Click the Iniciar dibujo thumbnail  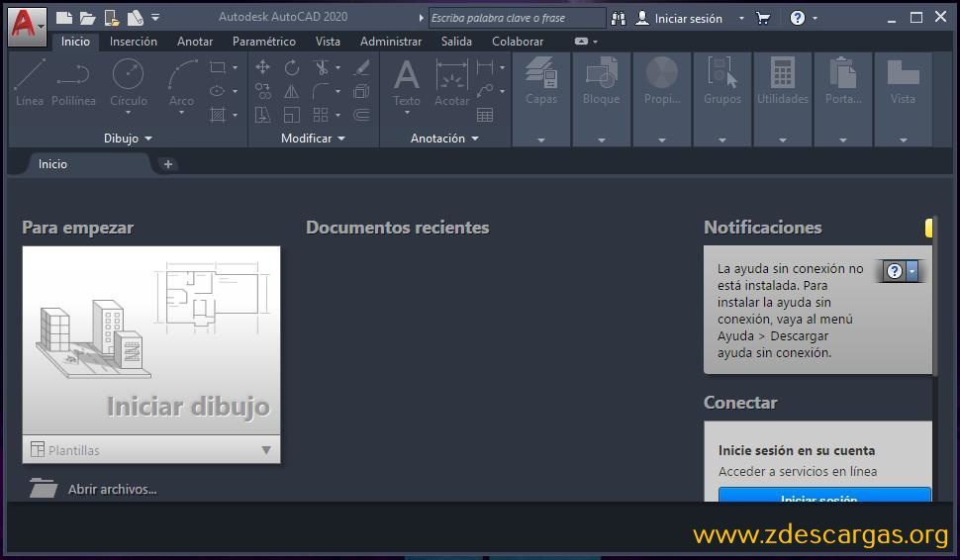pos(151,340)
